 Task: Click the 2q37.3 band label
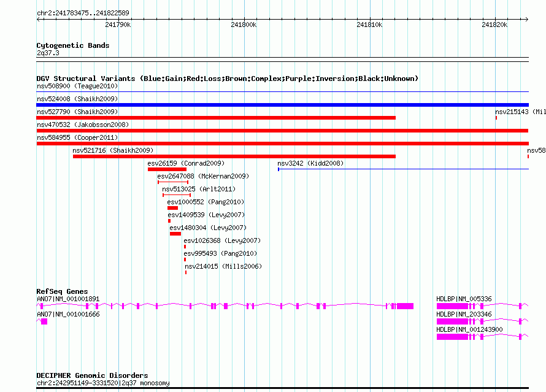click(x=48, y=53)
